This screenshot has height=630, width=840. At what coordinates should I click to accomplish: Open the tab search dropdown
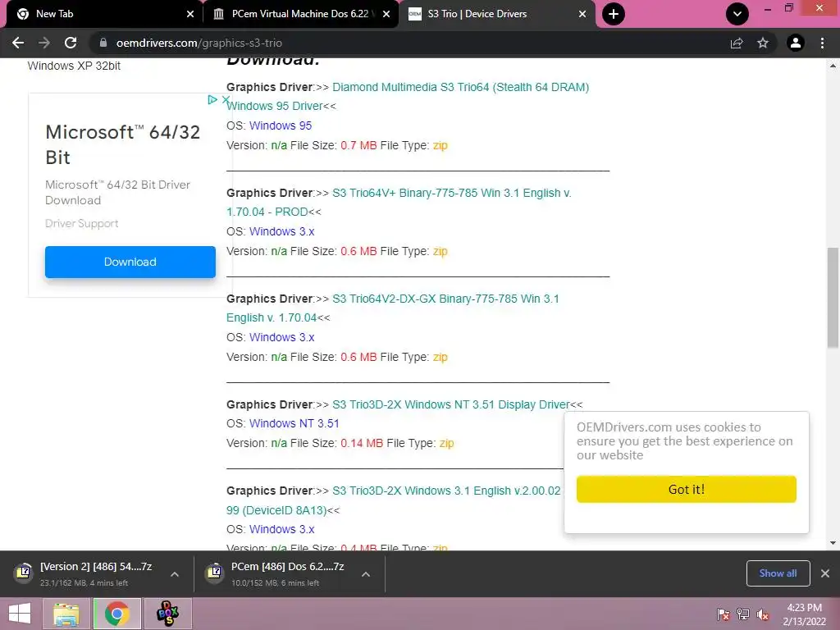click(737, 14)
